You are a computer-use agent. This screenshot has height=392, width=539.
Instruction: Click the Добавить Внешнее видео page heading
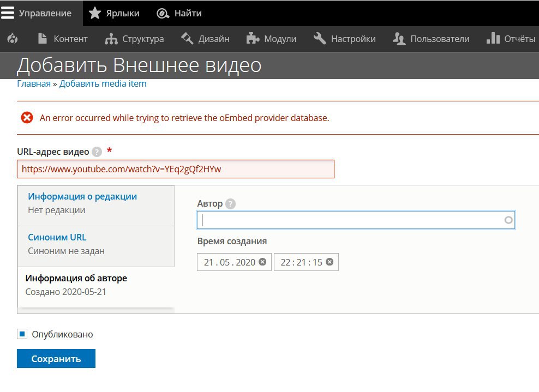139,65
